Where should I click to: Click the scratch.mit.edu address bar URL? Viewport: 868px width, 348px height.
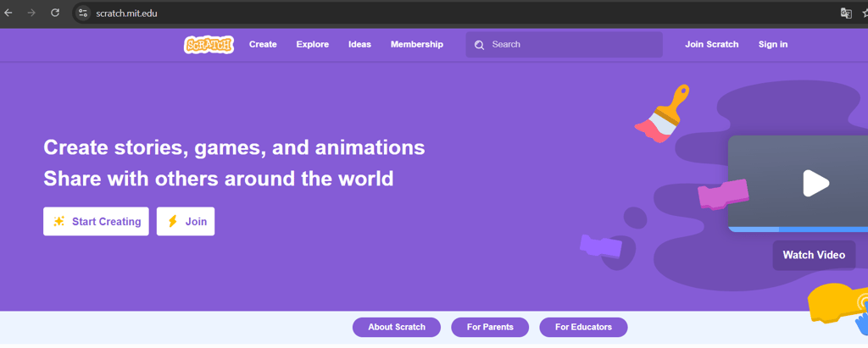[x=126, y=14]
